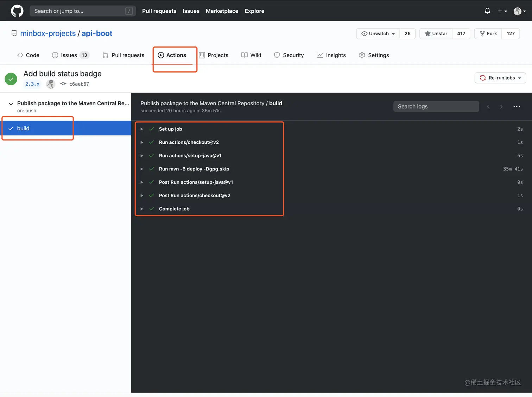View the 127 forks count

point(511,33)
